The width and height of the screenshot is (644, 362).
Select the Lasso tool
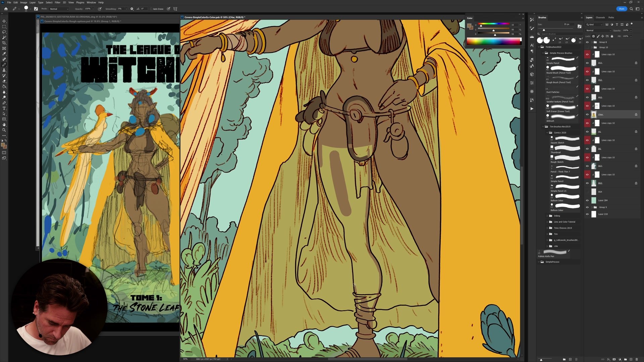[x=4, y=32]
